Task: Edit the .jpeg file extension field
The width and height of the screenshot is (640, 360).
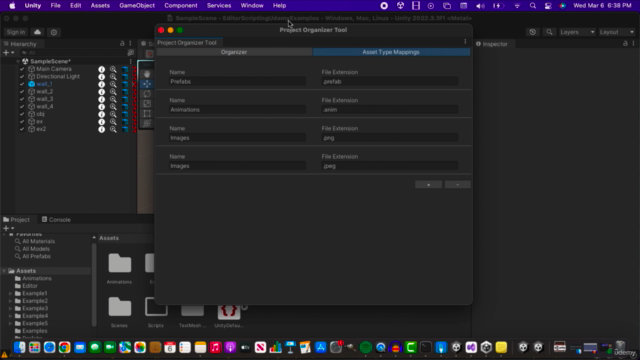Action: (390, 166)
